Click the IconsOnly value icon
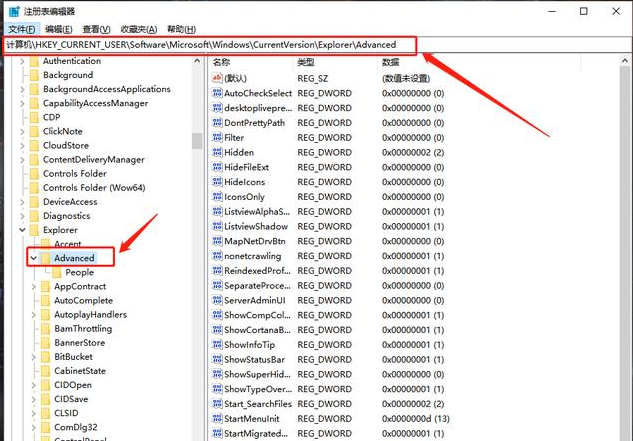The image size is (633, 441). [217, 197]
